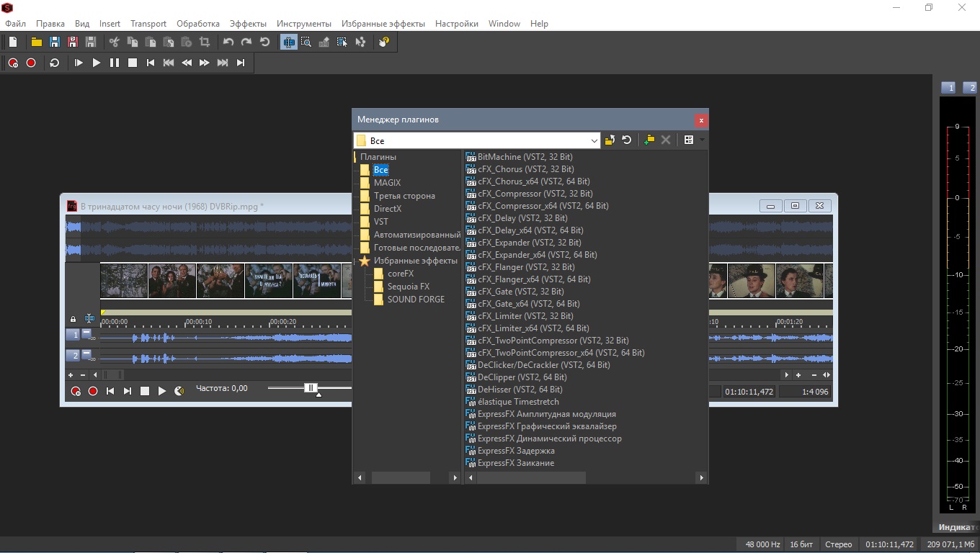
Task: Toggle the lock icon in the video window
Action: 73,319
